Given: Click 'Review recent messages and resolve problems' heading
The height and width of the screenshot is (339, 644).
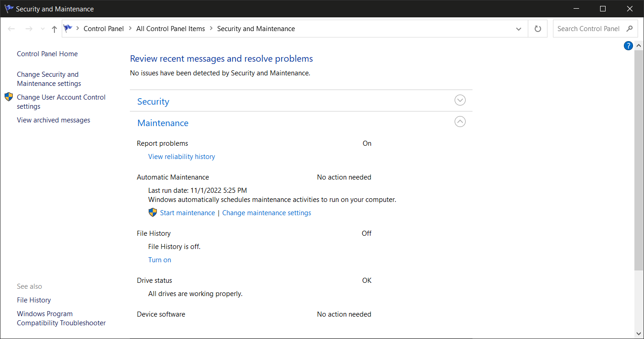Looking at the screenshot, I should click(221, 58).
